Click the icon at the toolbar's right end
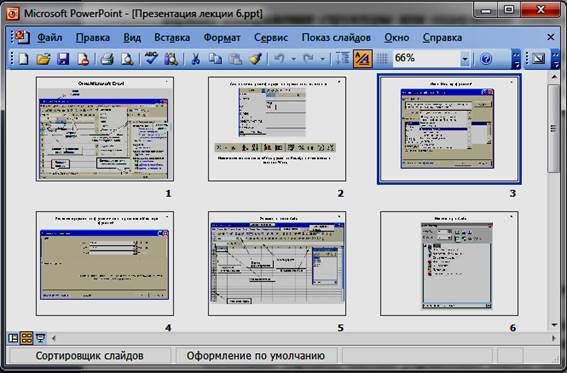 click(x=539, y=59)
